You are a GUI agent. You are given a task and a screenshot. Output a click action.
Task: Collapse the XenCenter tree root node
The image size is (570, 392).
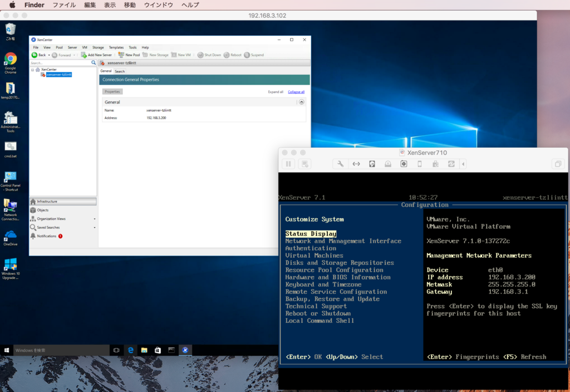click(32, 70)
